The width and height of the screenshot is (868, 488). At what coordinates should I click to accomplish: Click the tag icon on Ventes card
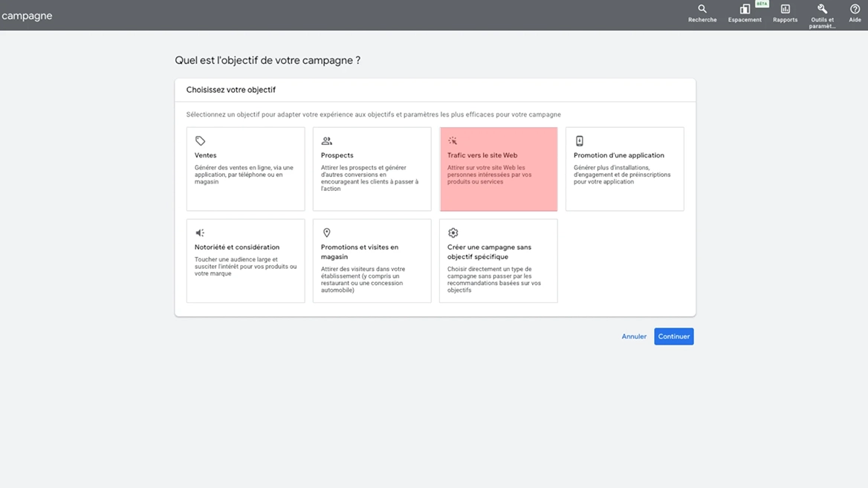pyautogui.click(x=201, y=141)
